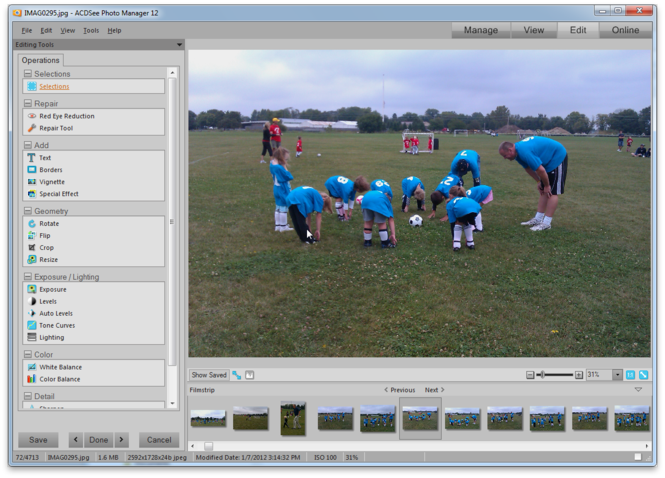Screen dimensions: 665x478
Task: Click the Save button
Action: 38,440
